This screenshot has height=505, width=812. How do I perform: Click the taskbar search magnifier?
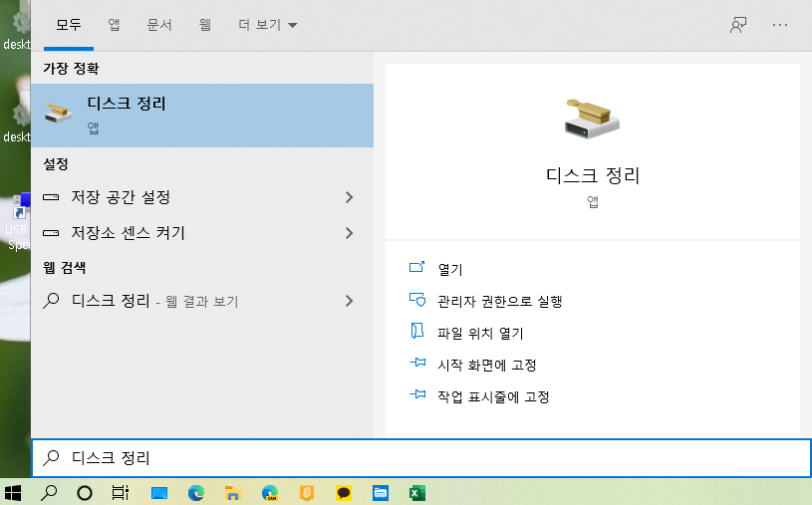49,493
